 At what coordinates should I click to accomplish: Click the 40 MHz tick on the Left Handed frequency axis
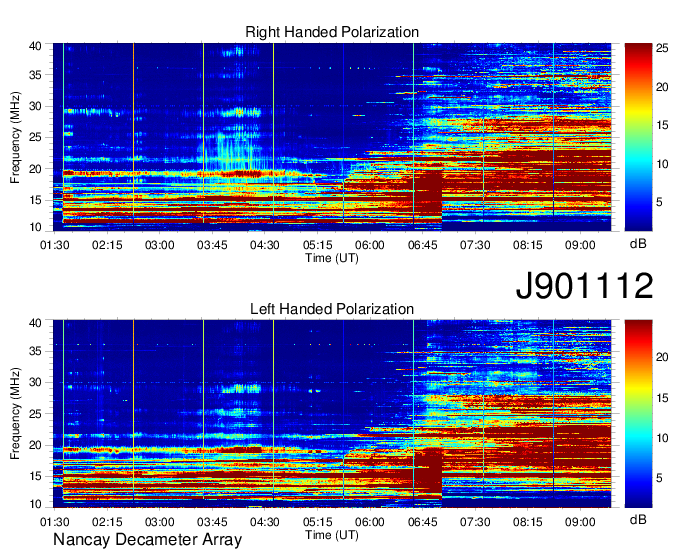click(x=35, y=323)
